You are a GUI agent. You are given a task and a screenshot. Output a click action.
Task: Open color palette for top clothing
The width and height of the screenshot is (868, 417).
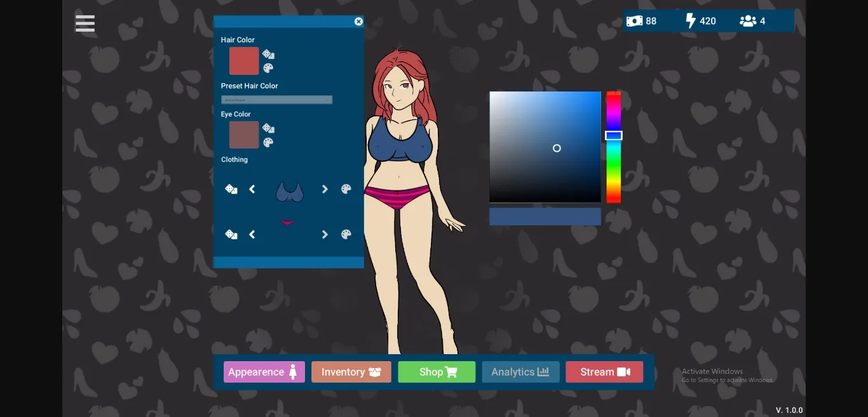346,189
